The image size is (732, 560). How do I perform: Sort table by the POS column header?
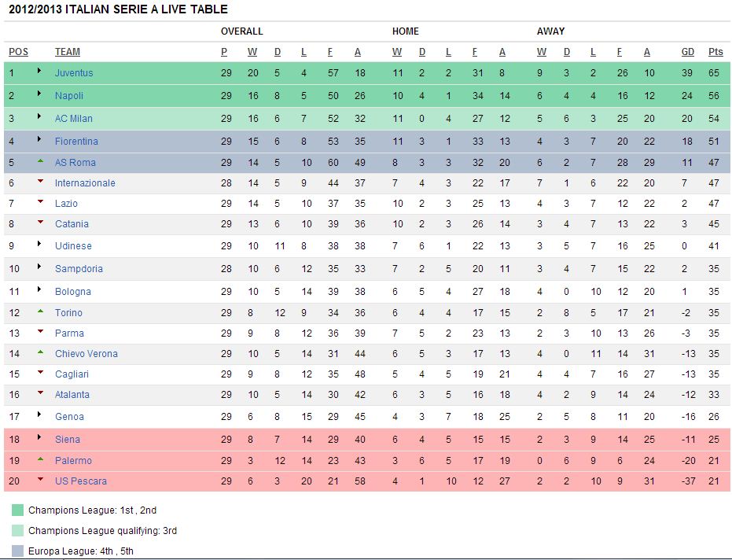(18, 53)
